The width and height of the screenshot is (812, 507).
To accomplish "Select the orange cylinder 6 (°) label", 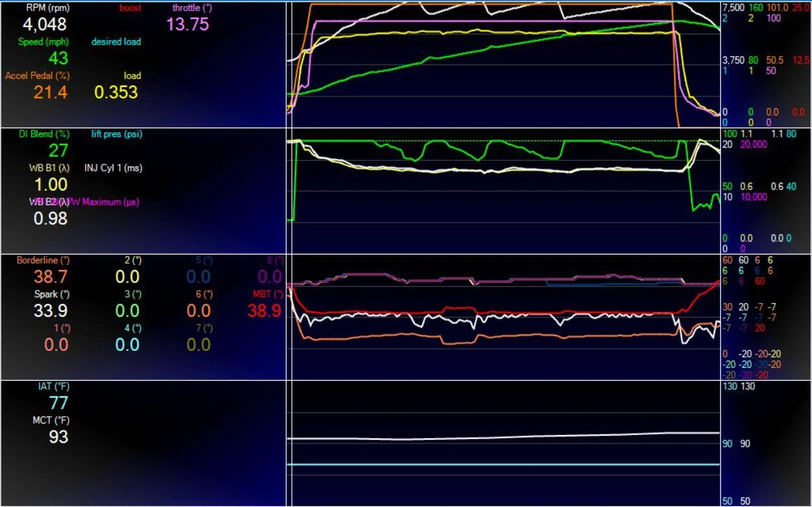I will pos(204,294).
